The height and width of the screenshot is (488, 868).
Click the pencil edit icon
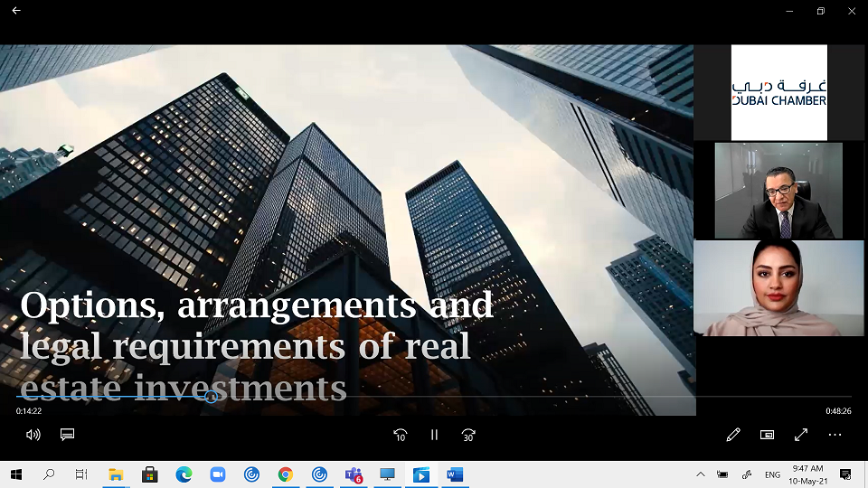point(733,435)
